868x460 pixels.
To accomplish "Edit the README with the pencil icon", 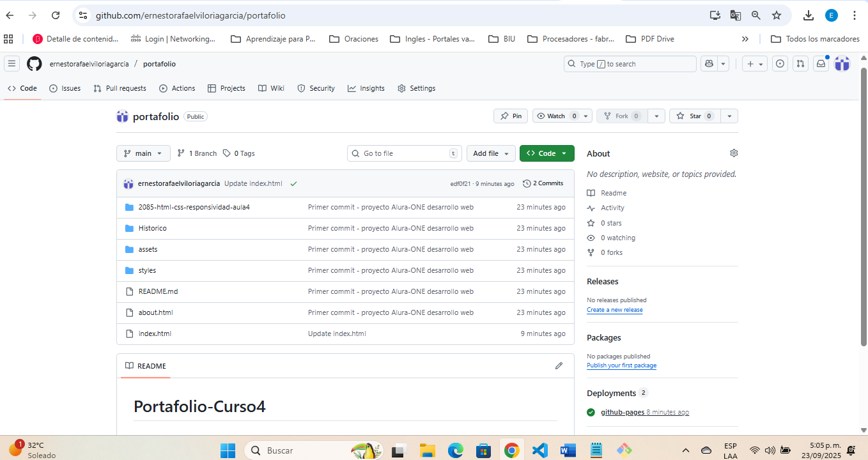I will 559,366.
